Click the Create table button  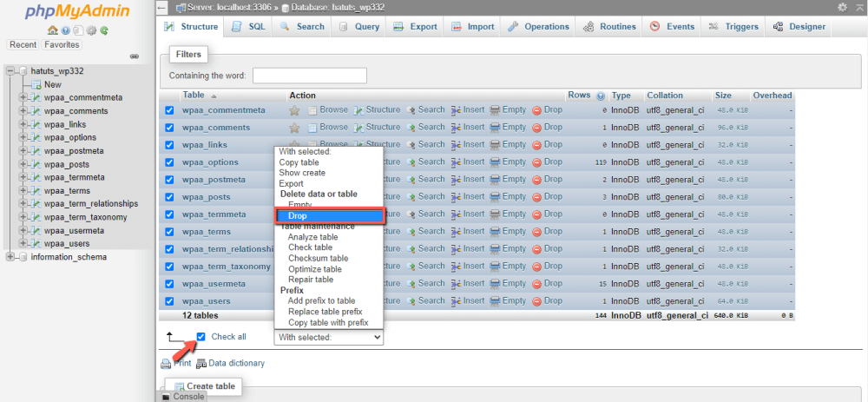[x=204, y=386]
